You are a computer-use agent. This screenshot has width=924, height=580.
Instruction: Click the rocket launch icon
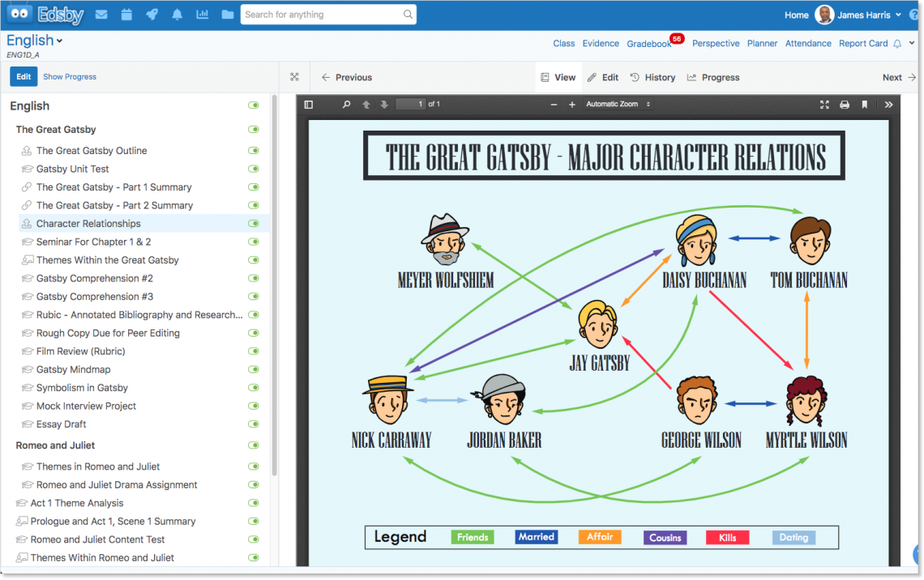(x=152, y=15)
